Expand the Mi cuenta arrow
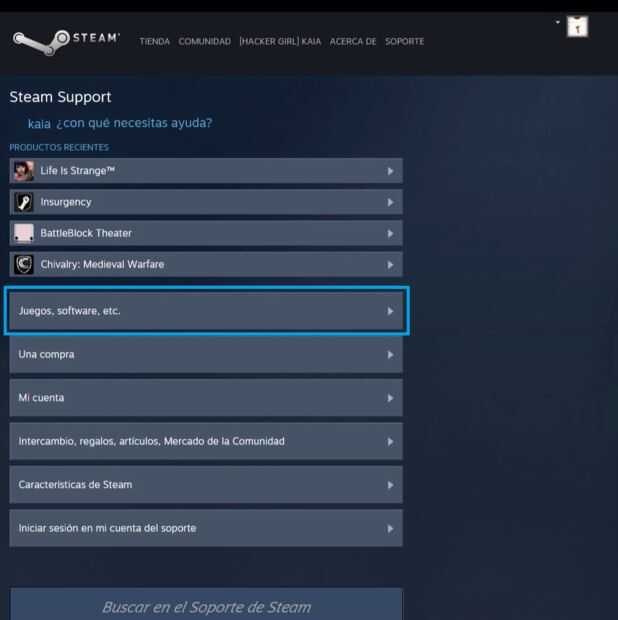This screenshot has width=618, height=620. (x=390, y=398)
